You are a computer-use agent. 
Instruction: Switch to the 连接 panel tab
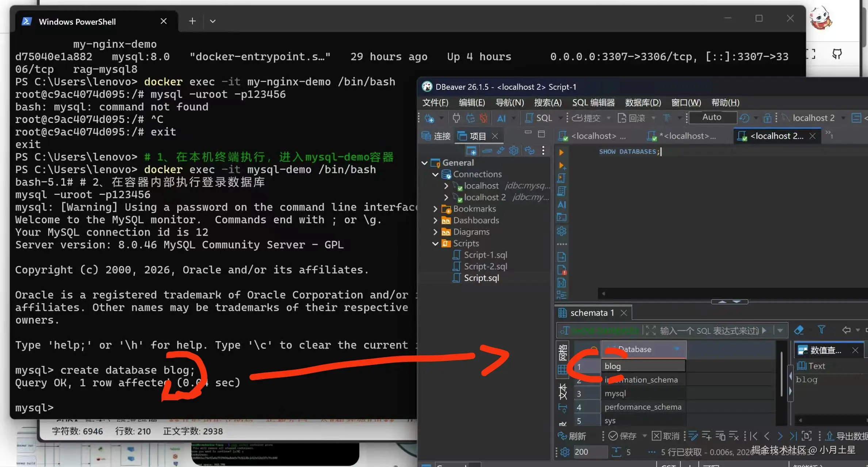436,136
